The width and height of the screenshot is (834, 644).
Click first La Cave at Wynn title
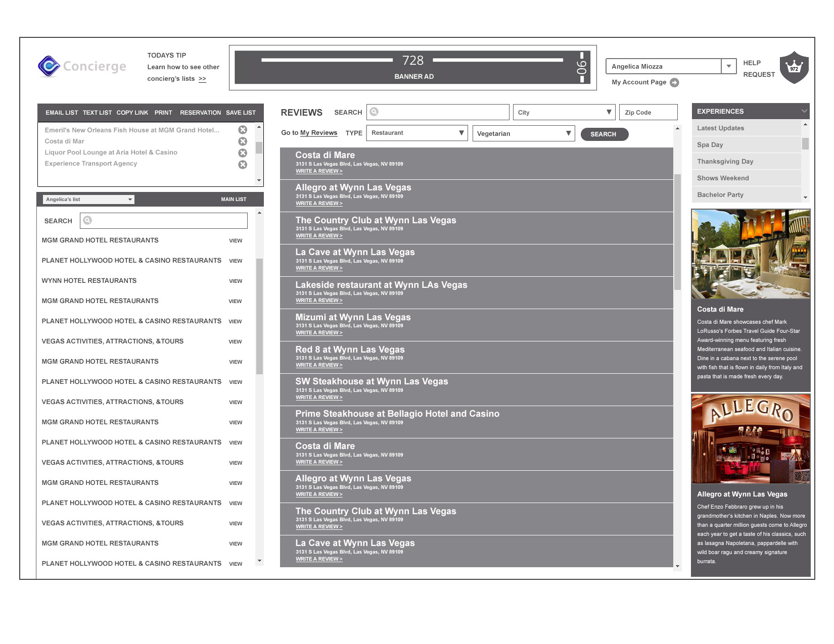tap(355, 252)
